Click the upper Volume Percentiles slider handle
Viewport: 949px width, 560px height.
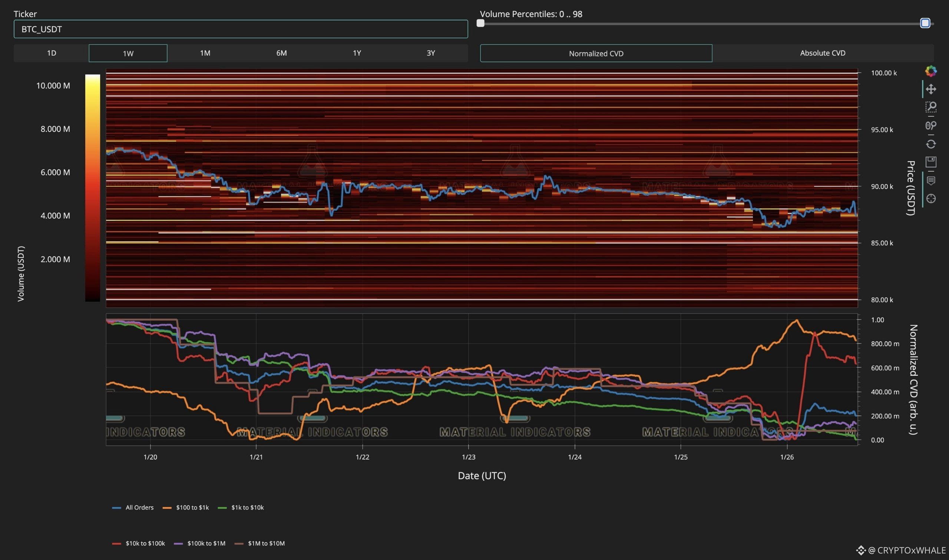[x=925, y=23]
